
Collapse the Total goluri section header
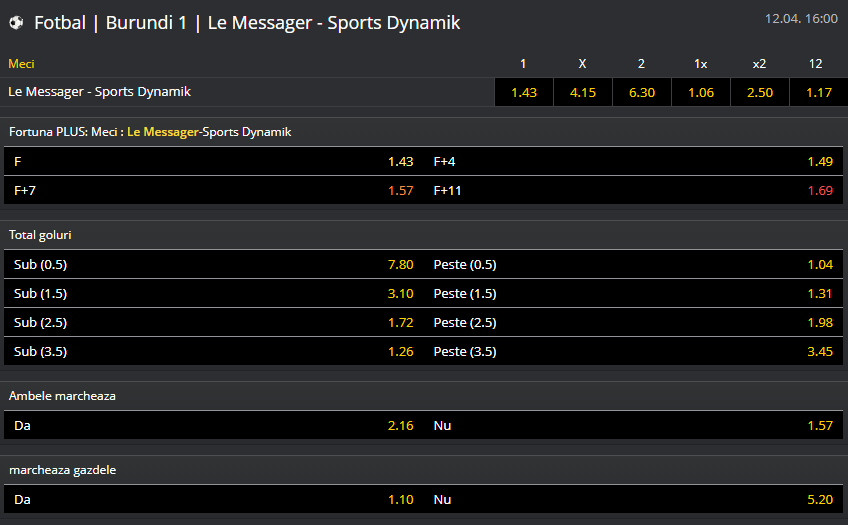coord(40,235)
